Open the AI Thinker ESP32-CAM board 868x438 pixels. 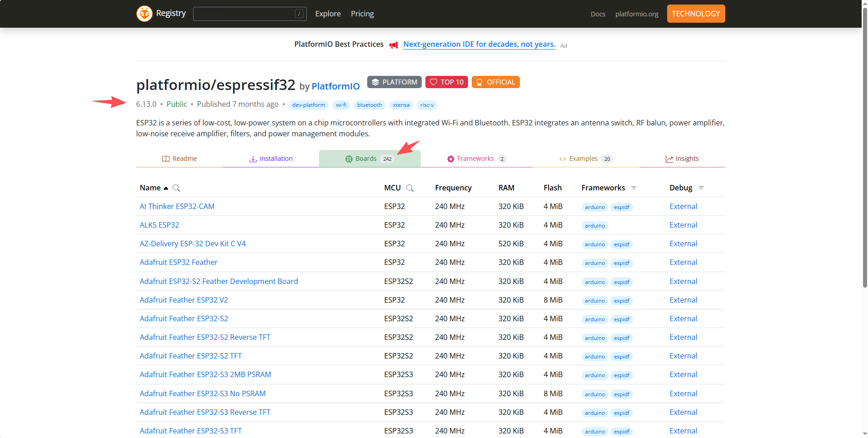[177, 206]
